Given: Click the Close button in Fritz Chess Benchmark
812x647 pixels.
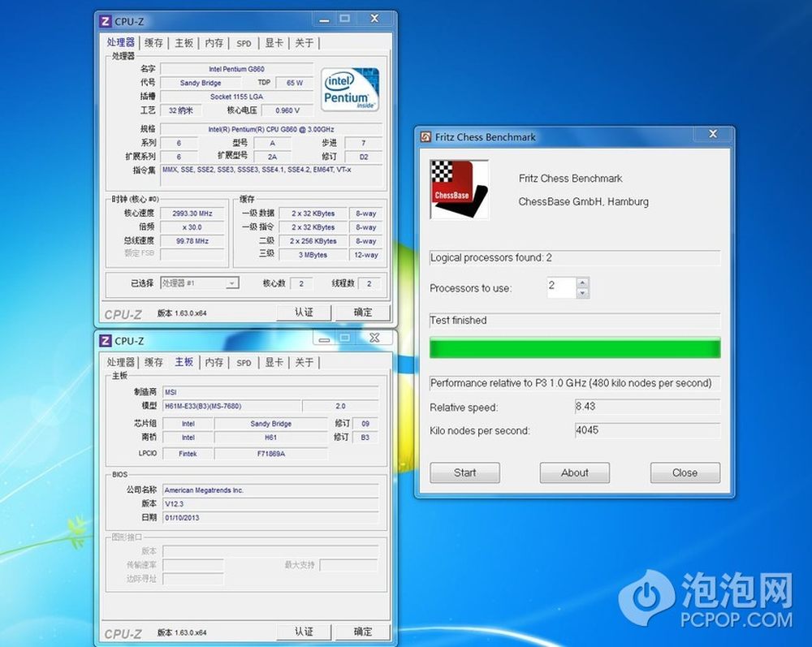Looking at the screenshot, I should 685,472.
